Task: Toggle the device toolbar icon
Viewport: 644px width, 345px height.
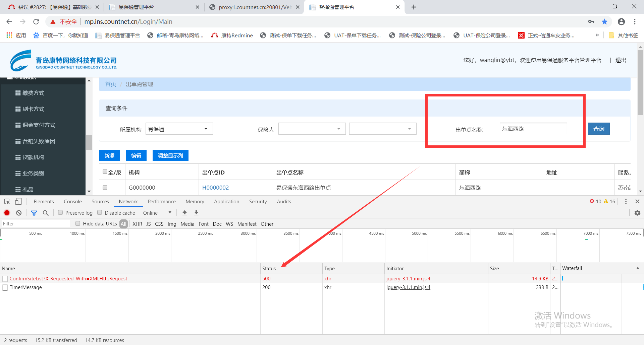Action: click(18, 201)
